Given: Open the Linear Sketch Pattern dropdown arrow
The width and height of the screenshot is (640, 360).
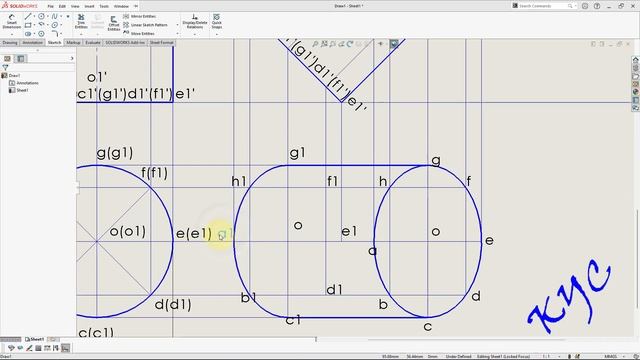Looking at the screenshot, I should [x=178, y=25].
